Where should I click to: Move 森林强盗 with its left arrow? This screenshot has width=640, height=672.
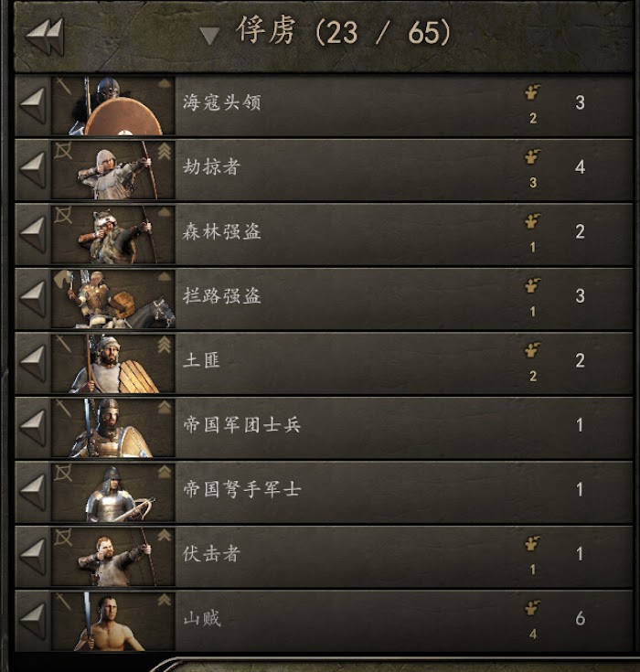click(x=33, y=234)
